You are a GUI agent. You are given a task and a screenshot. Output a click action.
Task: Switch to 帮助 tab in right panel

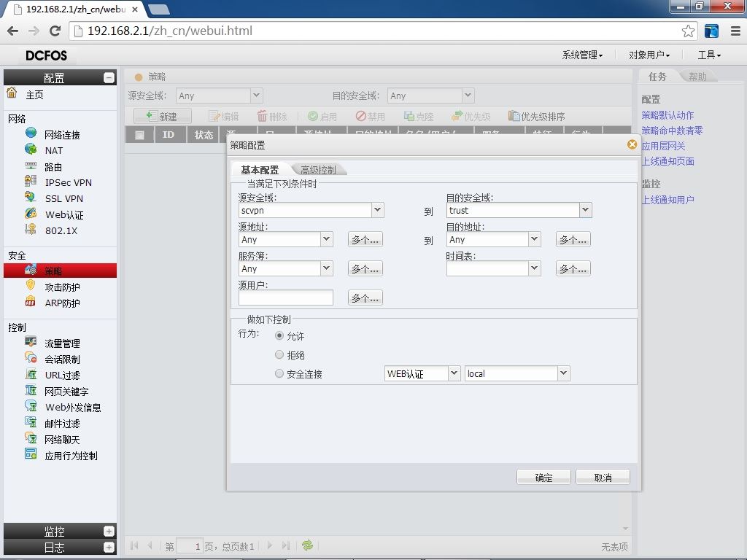[x=697, y=76]
